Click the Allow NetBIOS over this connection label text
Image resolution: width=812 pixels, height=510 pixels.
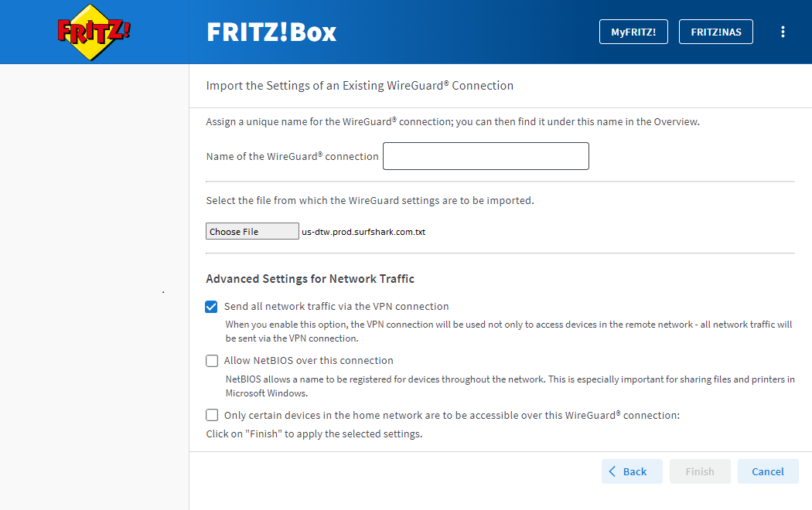click(x=309, y=361)
